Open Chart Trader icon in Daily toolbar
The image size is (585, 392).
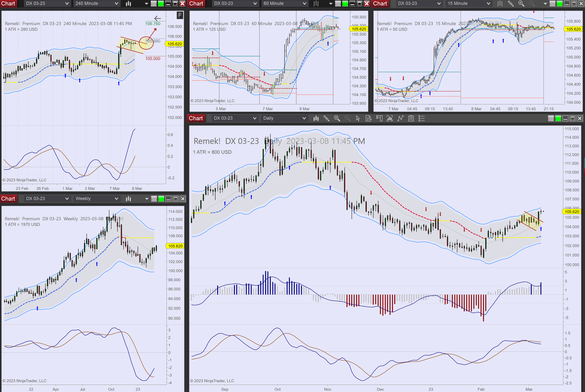click(x=379, y=118)
